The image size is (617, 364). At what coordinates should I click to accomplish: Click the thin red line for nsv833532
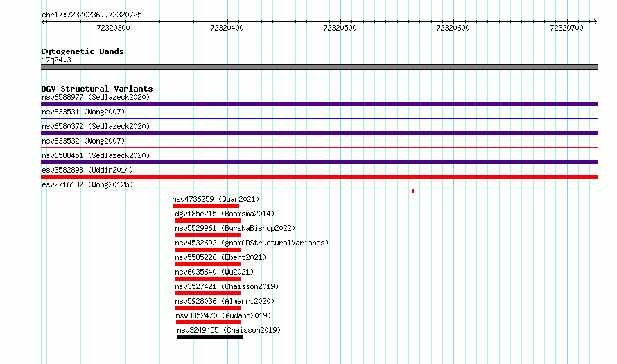pos(319,147)
